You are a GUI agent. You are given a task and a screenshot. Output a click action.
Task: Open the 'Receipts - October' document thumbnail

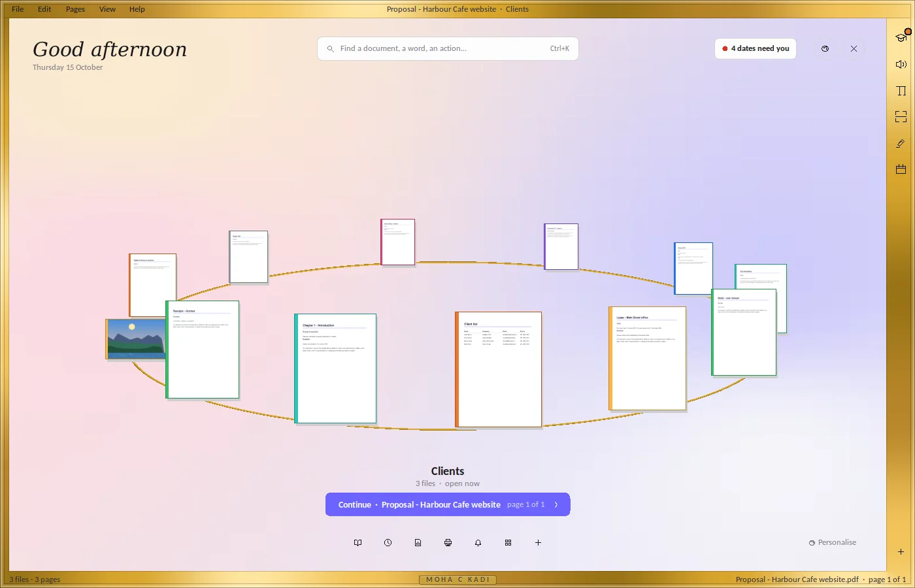tap(203, 350)
